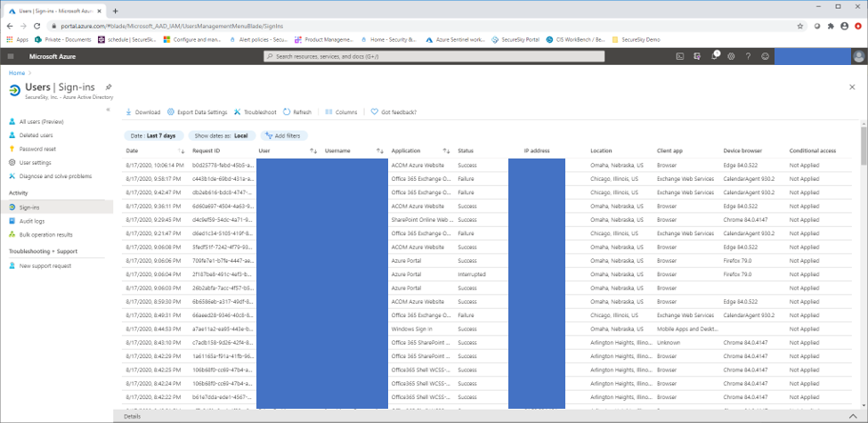The height and width of the screenshot is (423, 868).
Task: Open the SecureSky Portal bookmark
Action: (515, 40)
